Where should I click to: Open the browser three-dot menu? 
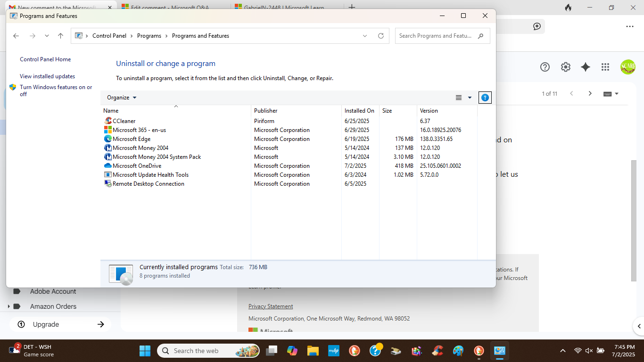pos(630,26)
